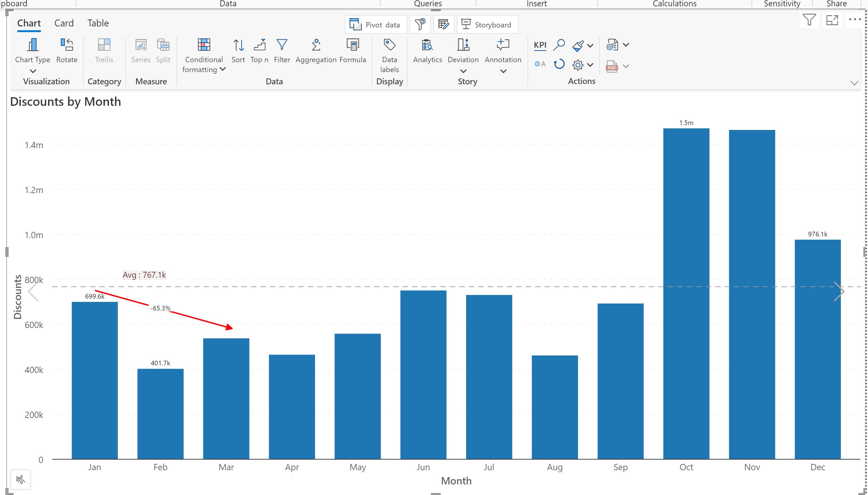Click the reset refresh arrow icon

pyautogui.click(x=559, y=64)
